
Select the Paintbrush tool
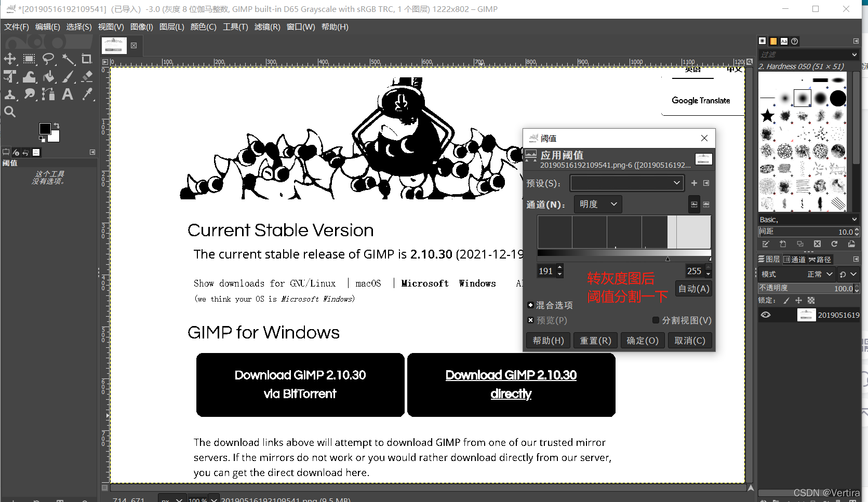[68, 76]
